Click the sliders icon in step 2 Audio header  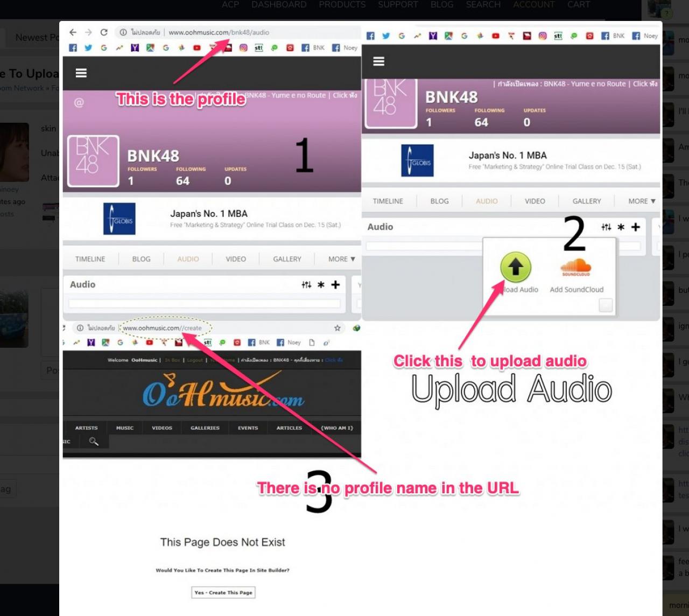(x=606, y=227)
